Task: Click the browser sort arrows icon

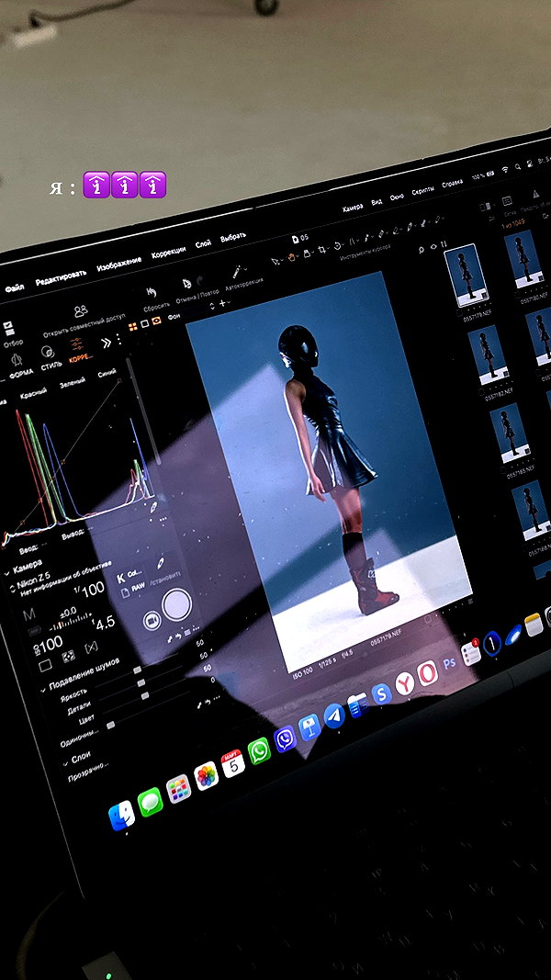Action: (443, 243)
